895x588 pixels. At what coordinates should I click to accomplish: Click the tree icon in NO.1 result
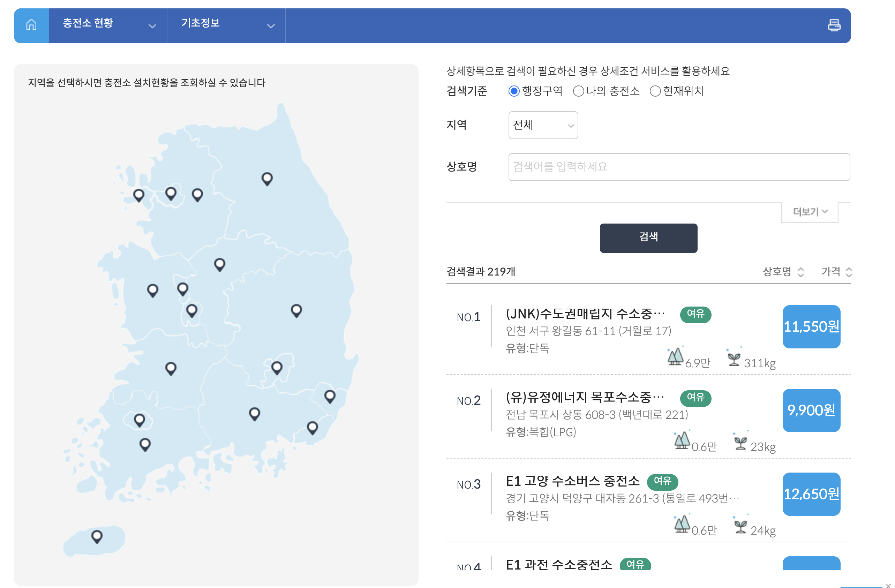click(675, 356)
